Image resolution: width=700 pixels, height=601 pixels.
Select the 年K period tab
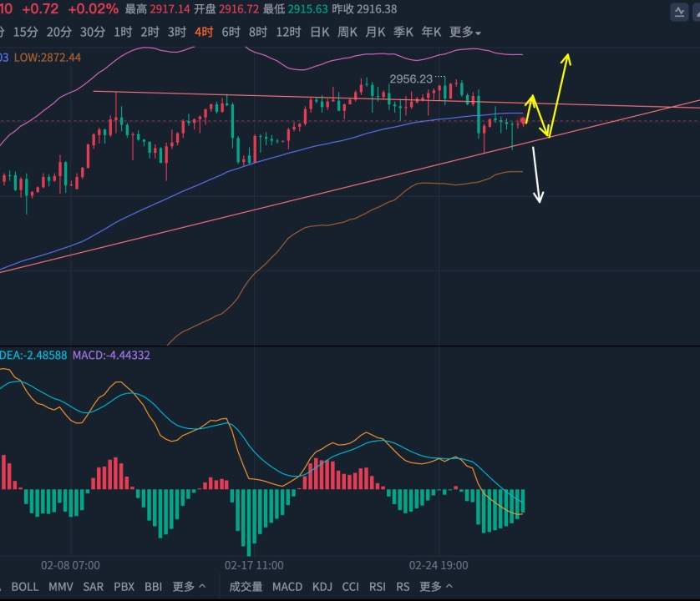431,32
